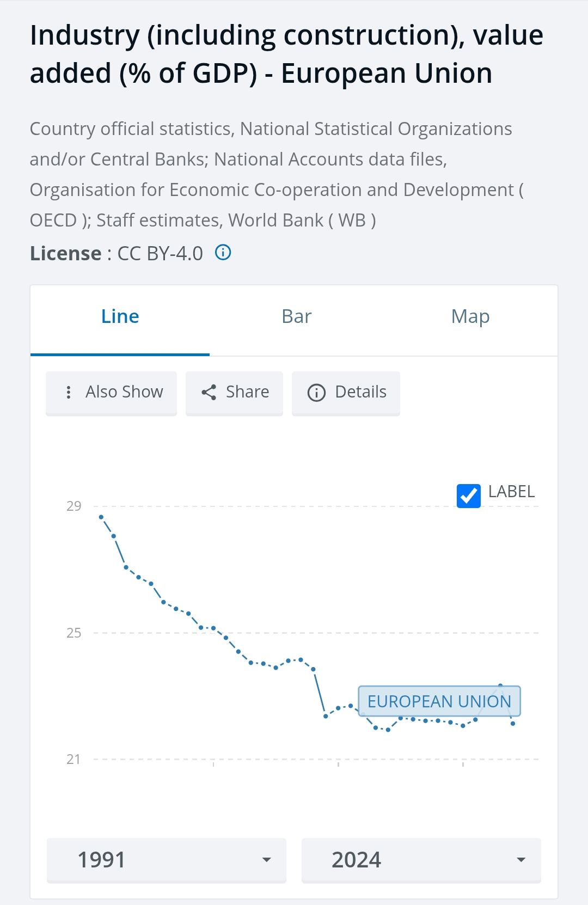Switch to the Map tab
The height and width of the screenshot is (905, 588).
(x=470, y=316)
